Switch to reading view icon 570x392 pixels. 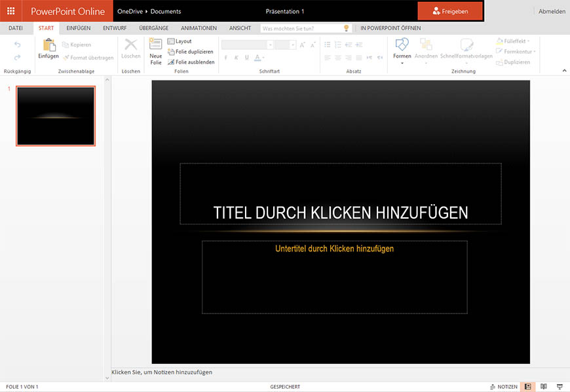543,387
